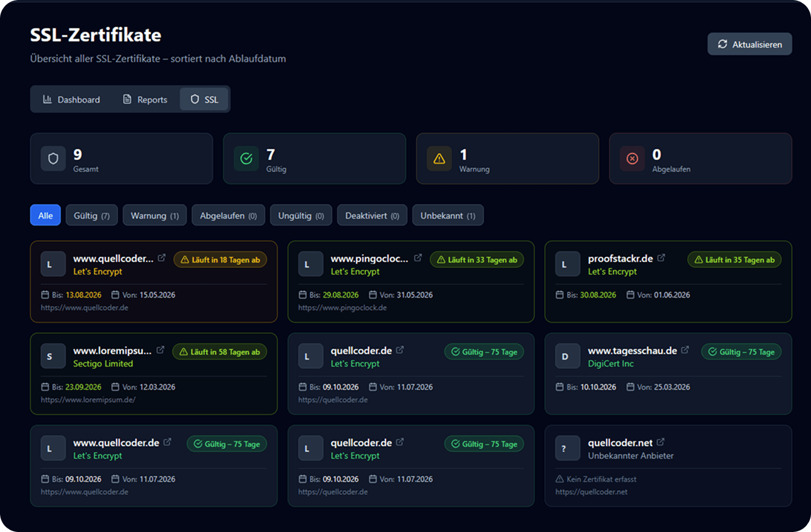Filter by Abgelaufen (0) certificates
The height and width of the screenshot is (532, 811).
pyautogui.click(x=228, y=216)
